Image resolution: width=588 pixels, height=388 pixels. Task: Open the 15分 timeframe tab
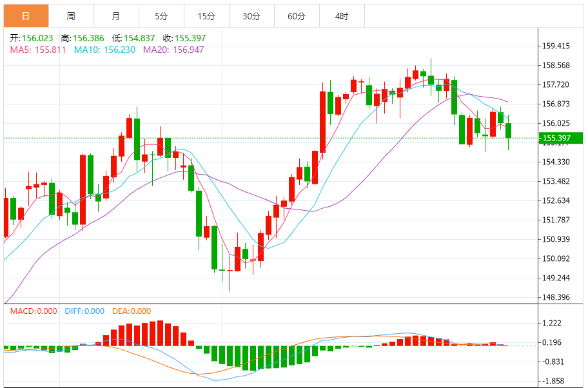(x=206, y=16)
